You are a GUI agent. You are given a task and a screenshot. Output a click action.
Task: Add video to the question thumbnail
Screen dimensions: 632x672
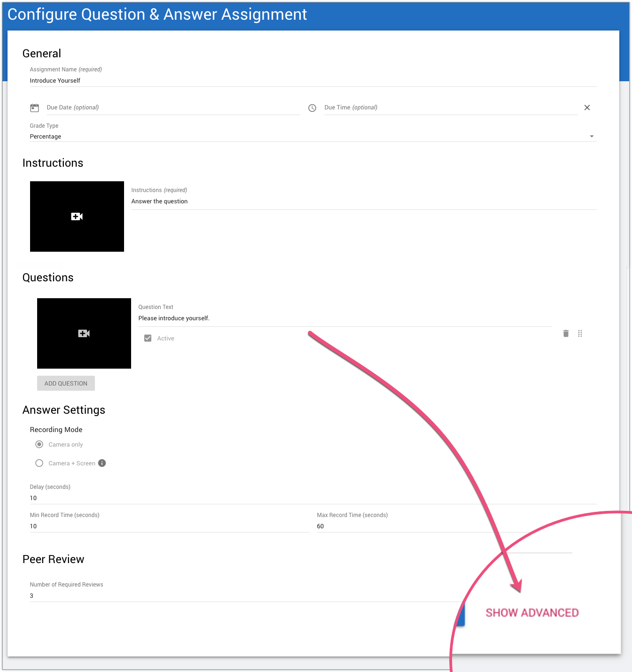coord(84,333)
